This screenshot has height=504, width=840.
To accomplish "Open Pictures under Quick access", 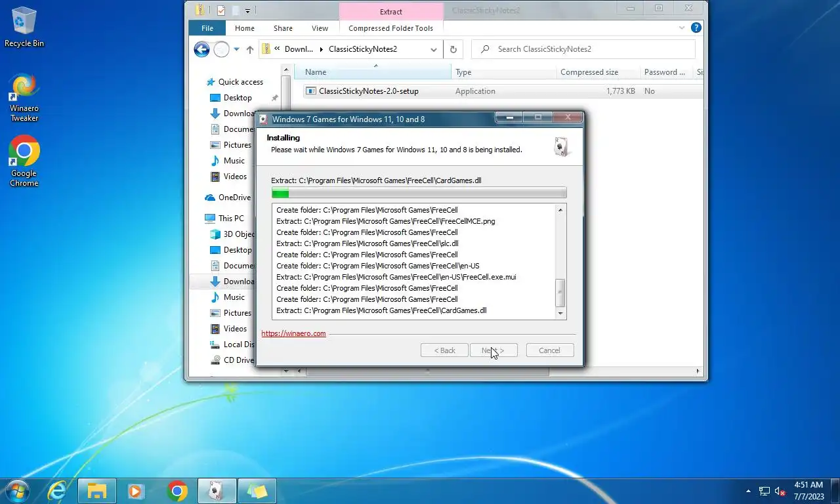I will (238, 145).
